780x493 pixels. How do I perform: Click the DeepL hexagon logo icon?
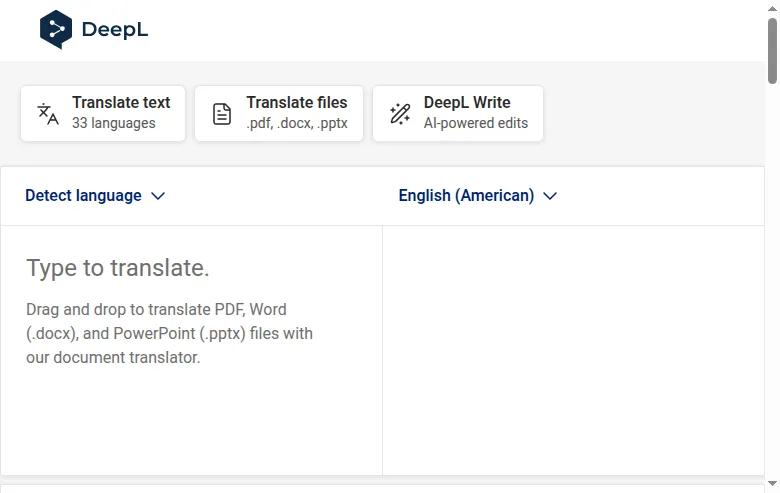(56, 29)
